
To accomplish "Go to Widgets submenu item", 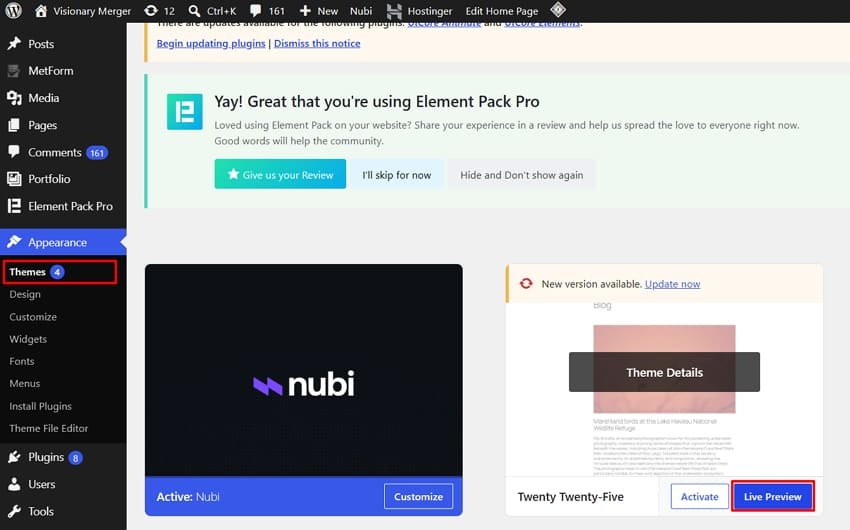I will [28, 339].
